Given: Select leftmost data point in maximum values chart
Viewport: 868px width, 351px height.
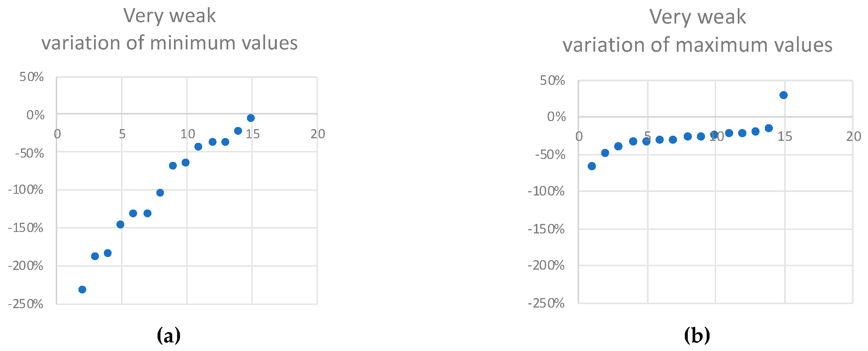Looking at the screenshot, I should [x=592, y=166].
